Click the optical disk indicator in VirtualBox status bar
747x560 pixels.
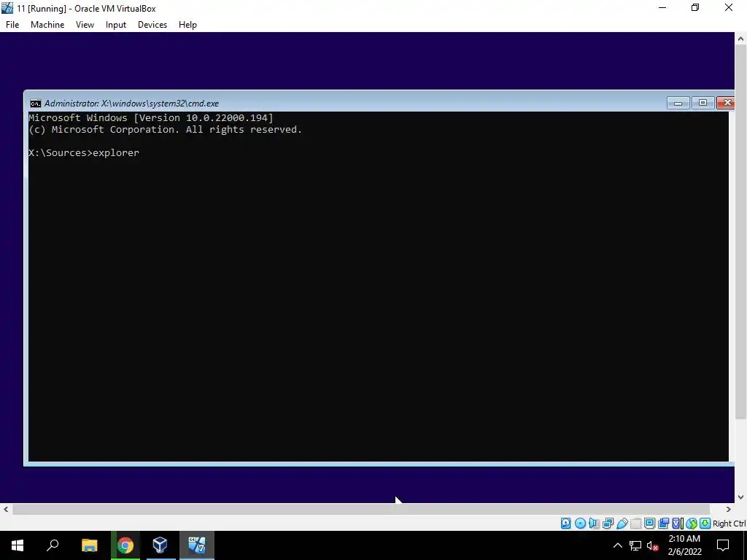point(580,524)
